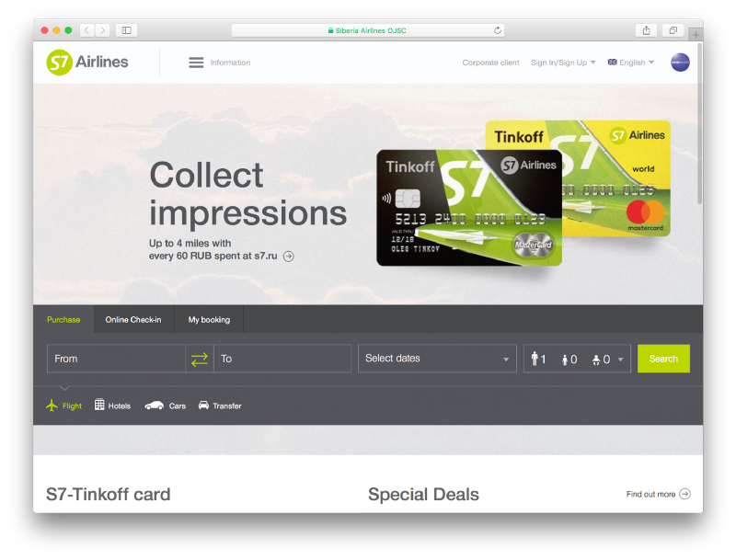Switch to My booking tab
The height and width of the screenshot is (560, 736).
pyautogui.click(x=209, y=320)
